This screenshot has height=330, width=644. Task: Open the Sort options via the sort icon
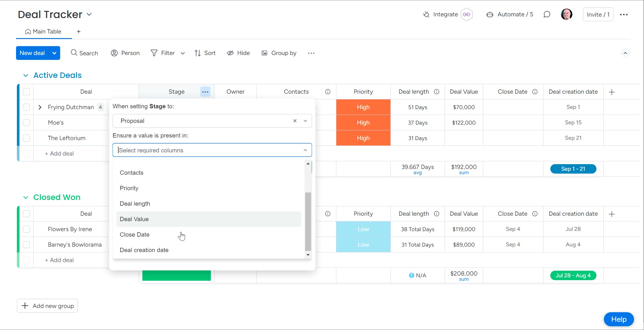tap(198, 53)
